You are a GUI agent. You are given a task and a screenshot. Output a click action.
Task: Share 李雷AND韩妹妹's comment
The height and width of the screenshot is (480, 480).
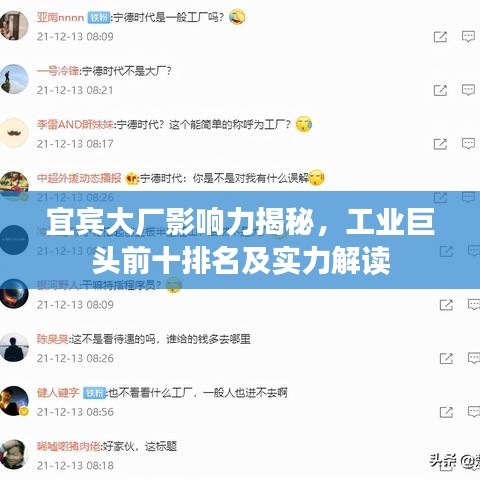coord(440,144)
